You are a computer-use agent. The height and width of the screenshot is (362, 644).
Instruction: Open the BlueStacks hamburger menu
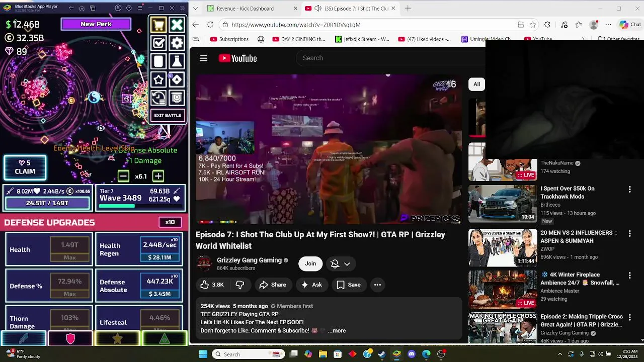tap(140, 8)
